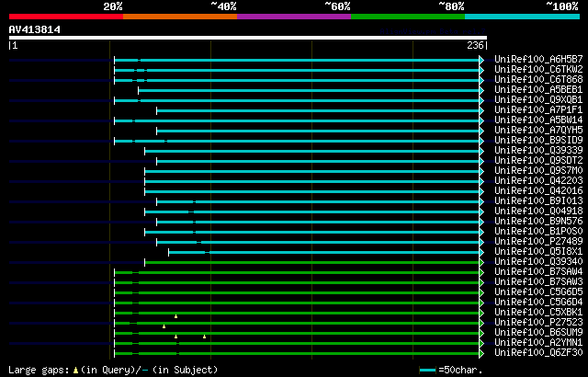The width and height of the screenshot is (588, 377).
Task: Click the yellow gap marker above the UniRef100_P27523 bar
Action: pyautogui.click(x=175, y=316)
